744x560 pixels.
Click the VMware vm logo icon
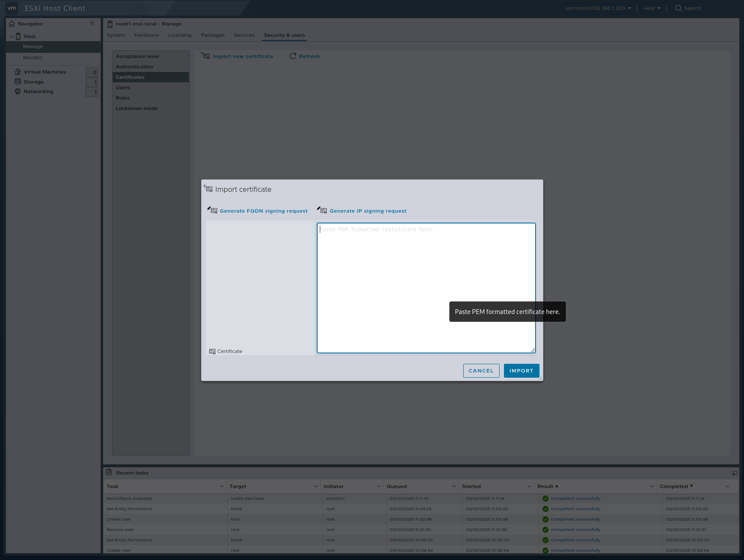[12, 8]
